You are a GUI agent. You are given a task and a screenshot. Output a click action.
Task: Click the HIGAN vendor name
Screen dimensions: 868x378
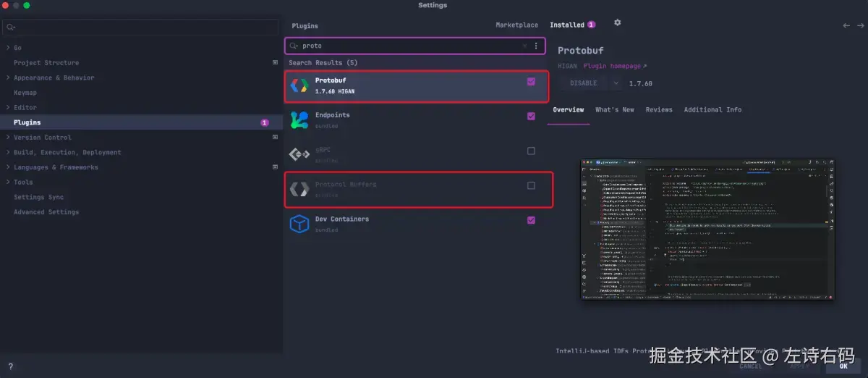point(566,66)
